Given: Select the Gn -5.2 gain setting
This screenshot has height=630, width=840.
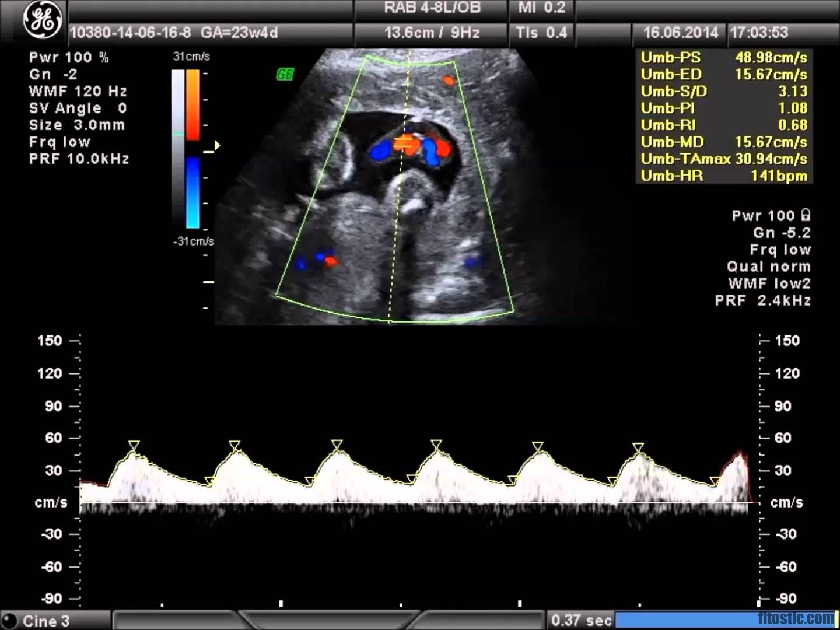Looking at the screenshot, I should click(782, 233).
